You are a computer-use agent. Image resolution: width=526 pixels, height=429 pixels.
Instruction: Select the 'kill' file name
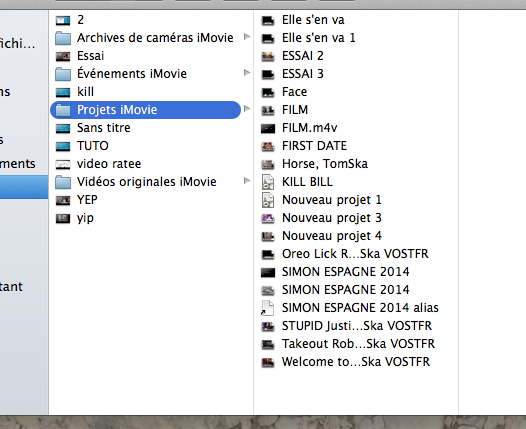click(85, 92)
